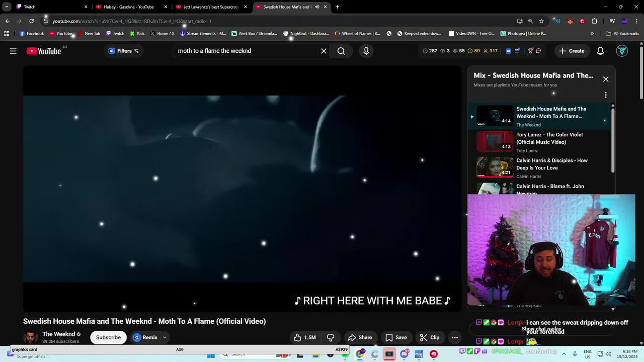Open Discord from the taskbar
Screen dimensions: 644x362
coord(404,354)
